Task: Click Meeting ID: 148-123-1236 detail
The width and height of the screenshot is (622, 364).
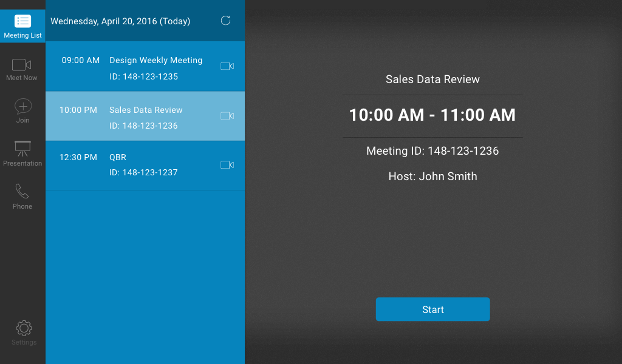Action: click(x=432, y=151)
